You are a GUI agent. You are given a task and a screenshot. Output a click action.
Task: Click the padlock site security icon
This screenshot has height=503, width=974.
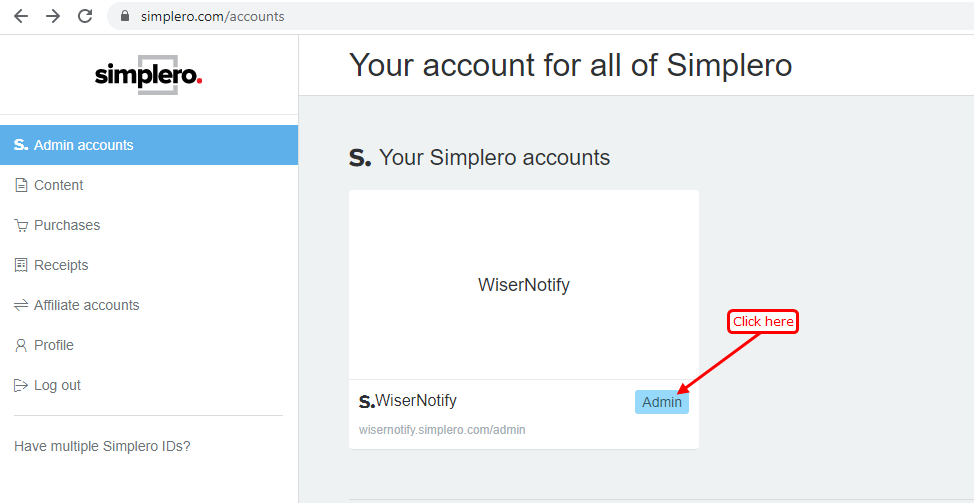pos(125,16)
